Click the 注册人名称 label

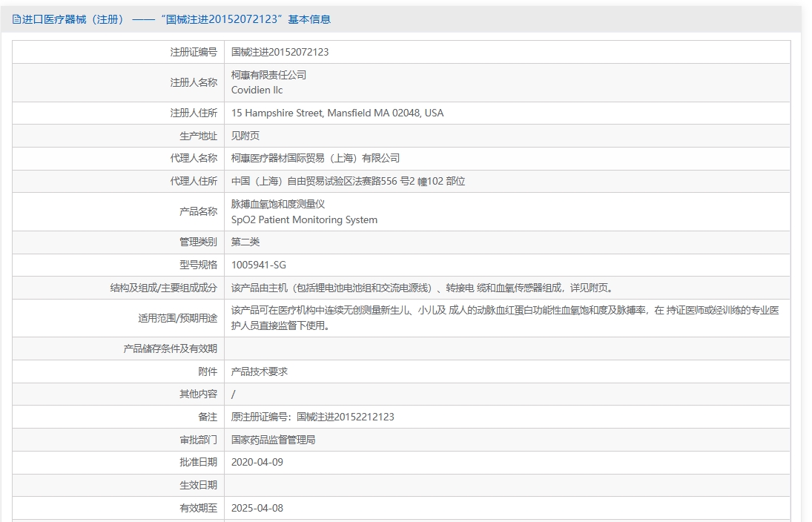click(193, 83)
